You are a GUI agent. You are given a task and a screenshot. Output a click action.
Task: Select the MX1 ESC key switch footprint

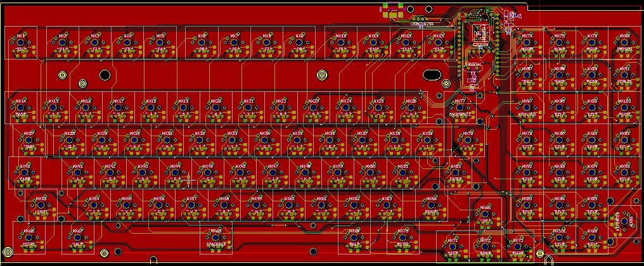22,43
